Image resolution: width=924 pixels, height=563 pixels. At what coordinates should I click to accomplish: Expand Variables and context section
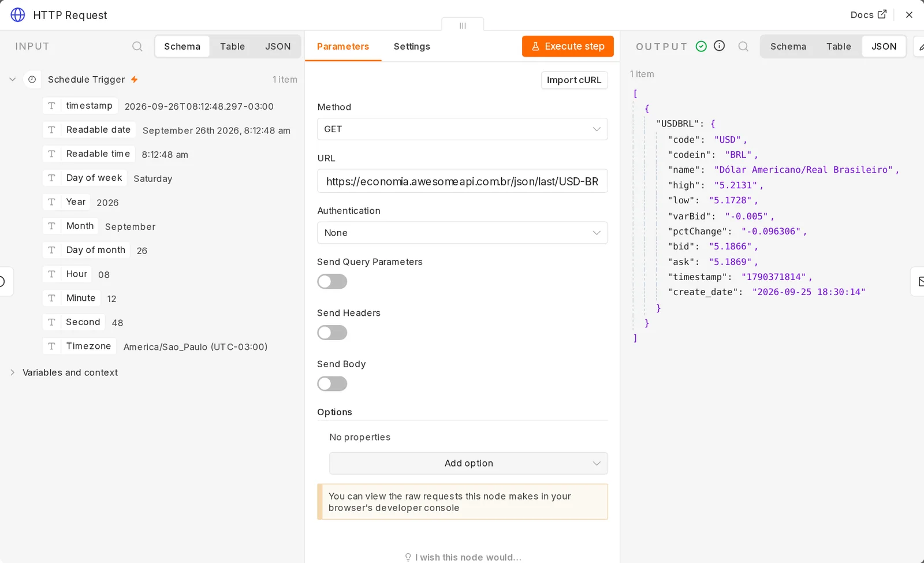pyautogui.click(x=12, y=372)
